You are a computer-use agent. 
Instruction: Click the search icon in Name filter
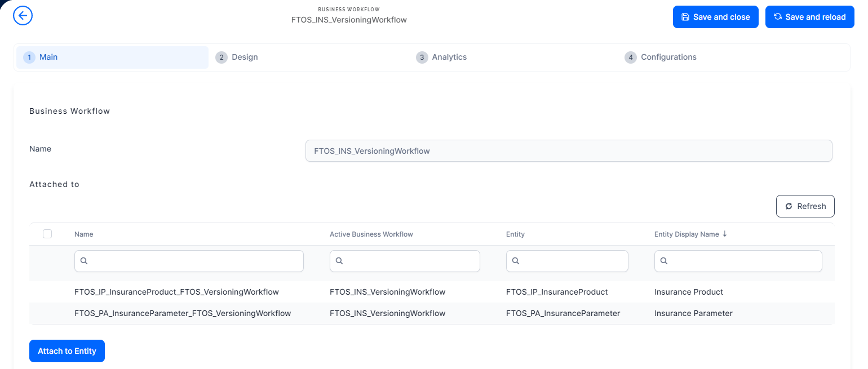pos(84,261)
